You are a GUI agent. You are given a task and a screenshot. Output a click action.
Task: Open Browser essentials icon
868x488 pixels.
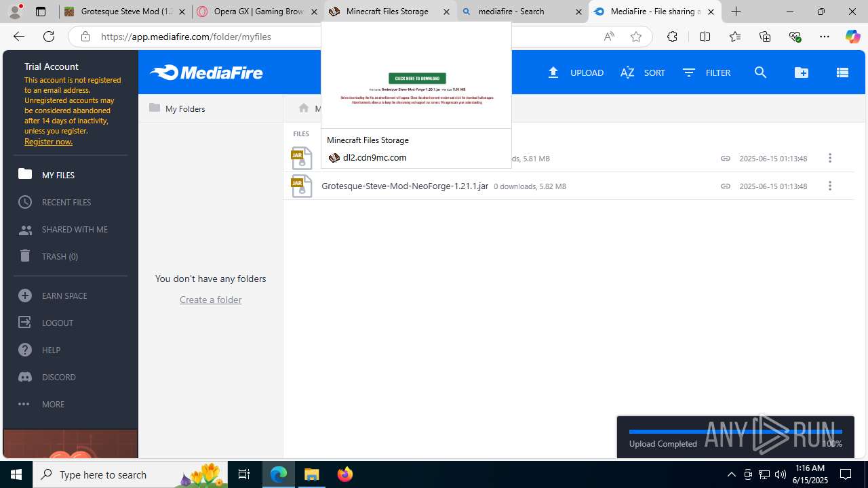[795, 37]
